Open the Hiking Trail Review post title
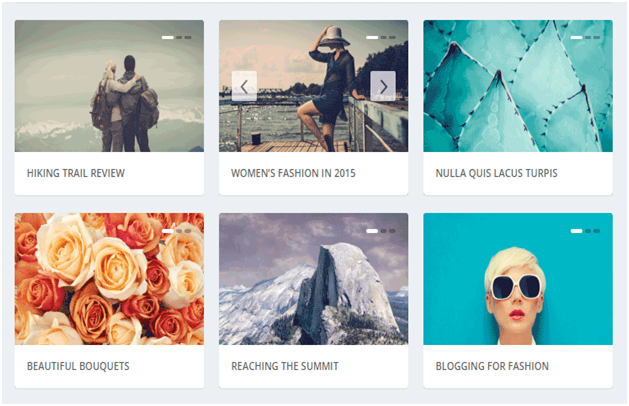 tap(76, 173)
